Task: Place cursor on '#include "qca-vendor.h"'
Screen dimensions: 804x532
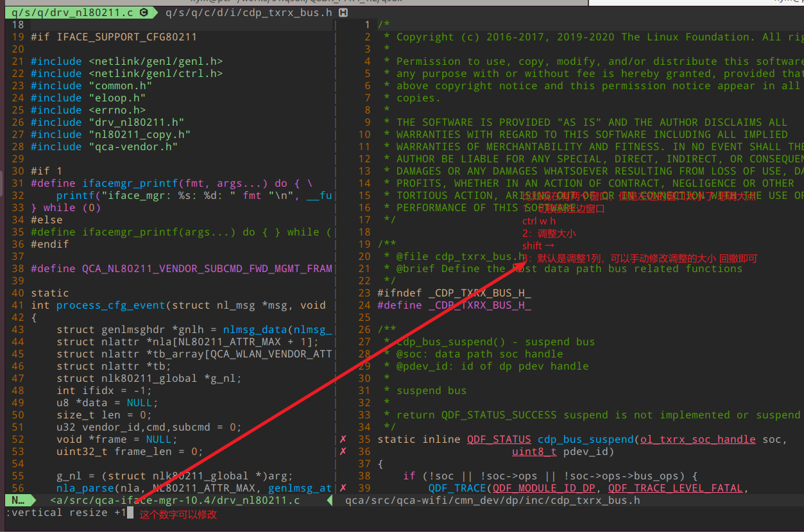Action: [104, 147]
